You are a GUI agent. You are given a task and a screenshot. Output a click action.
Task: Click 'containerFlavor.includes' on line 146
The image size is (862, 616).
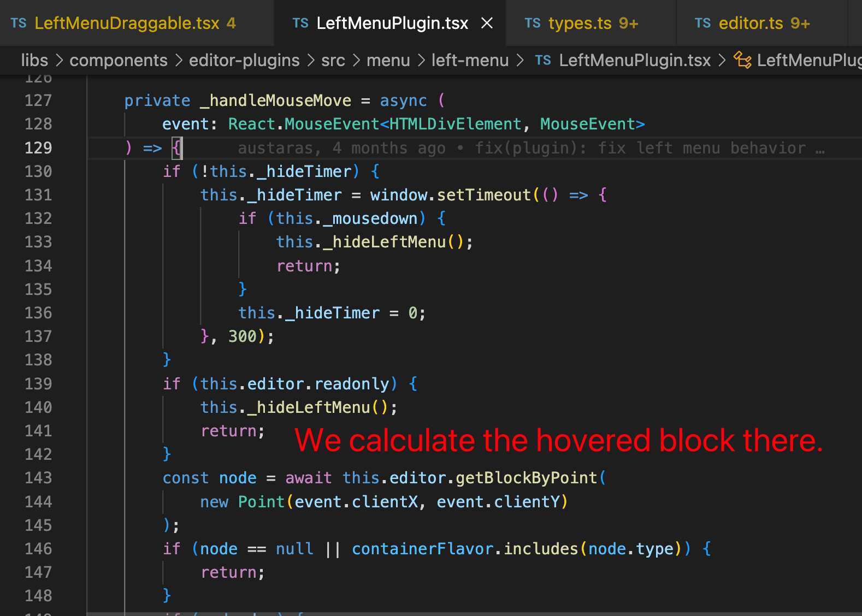pos(465,549)
